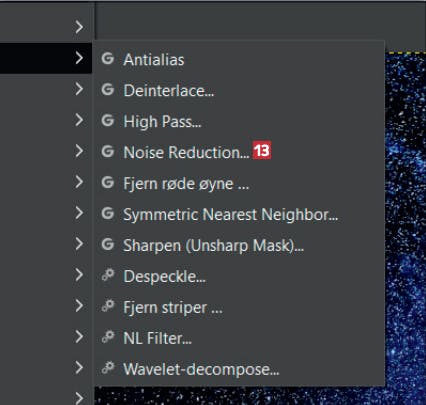Click the gears icon beside Despeckle
The image size is (426, 405).
coord(108,275)
